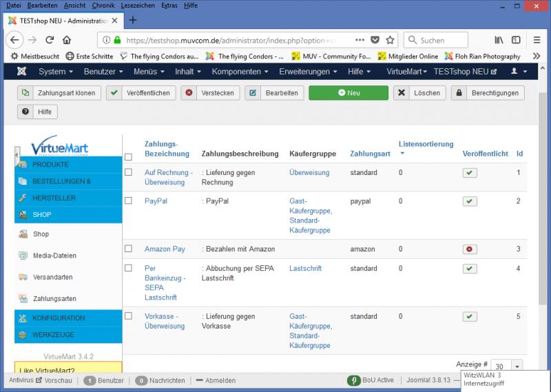
Task: Open the Chronik browser menu
Action: click(103, 6)
